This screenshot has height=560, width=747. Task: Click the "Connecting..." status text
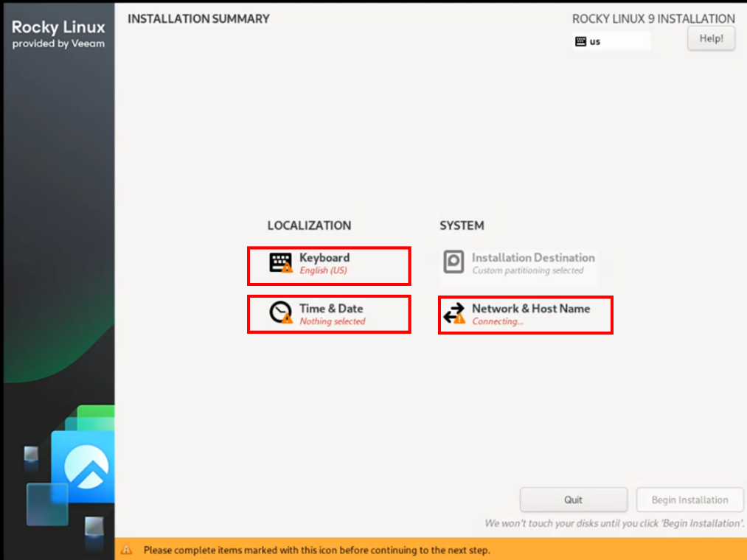(497, 321)
